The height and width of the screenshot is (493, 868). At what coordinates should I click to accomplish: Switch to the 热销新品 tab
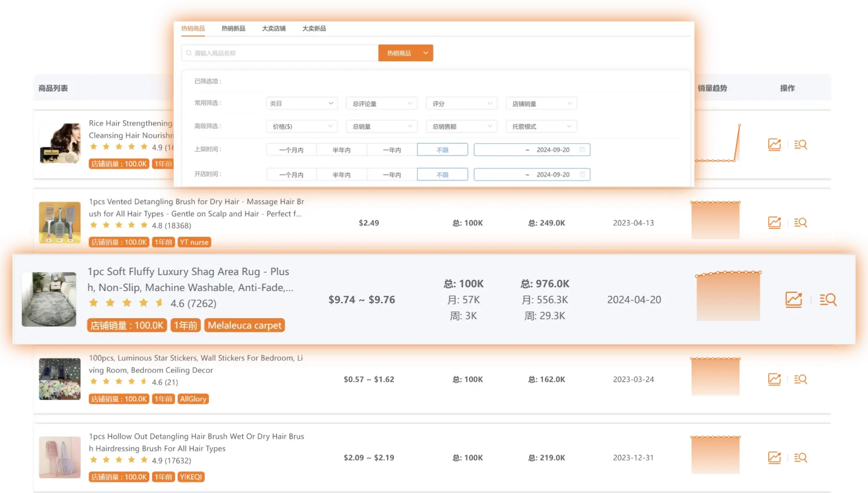tap(233, 29)
